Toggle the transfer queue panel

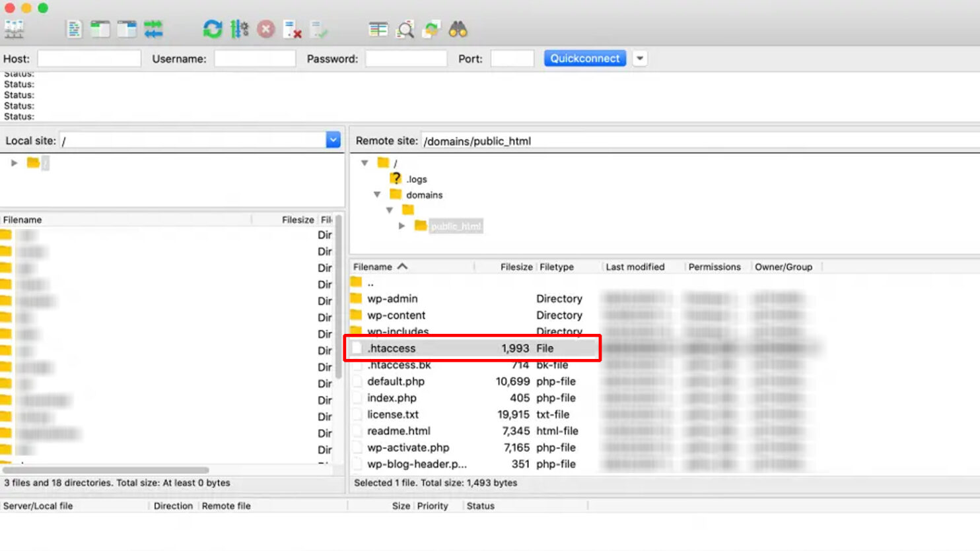(x=154, y=29)
